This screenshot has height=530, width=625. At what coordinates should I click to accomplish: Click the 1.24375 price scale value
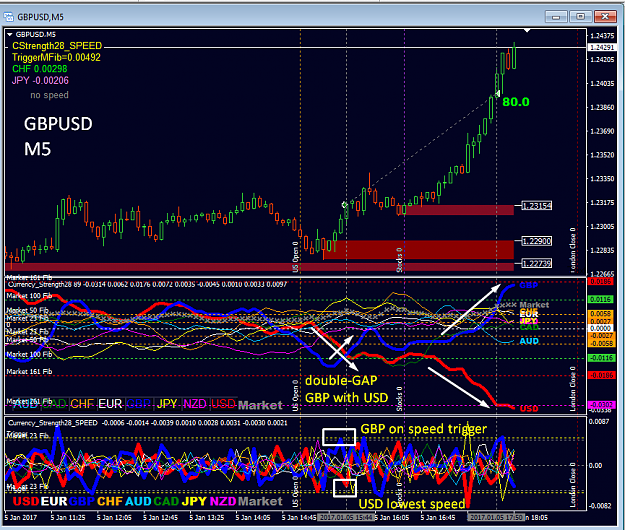(602, 36)
